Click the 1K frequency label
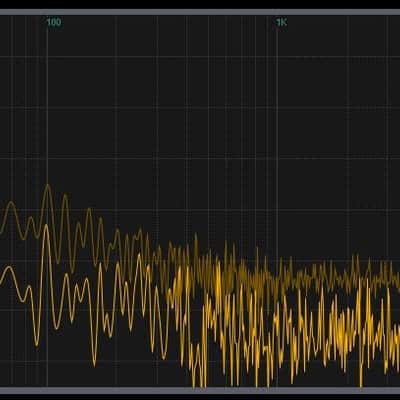400x400 pixels. (x=281, y=22)
